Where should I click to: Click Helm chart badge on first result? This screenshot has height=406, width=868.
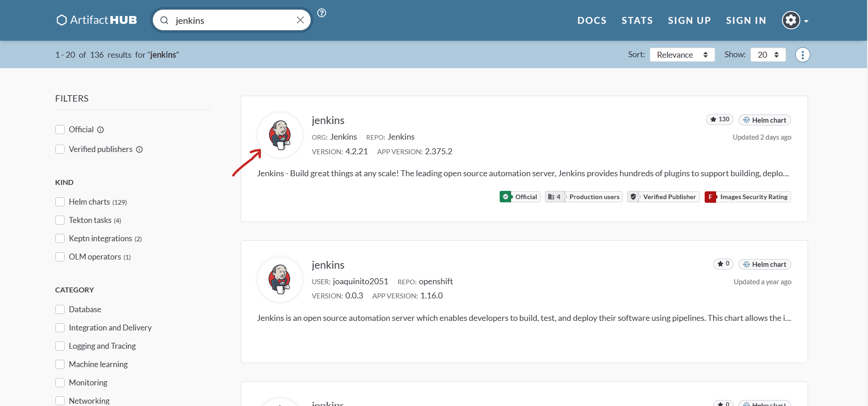pyautogui.click(x=765, y=120)
